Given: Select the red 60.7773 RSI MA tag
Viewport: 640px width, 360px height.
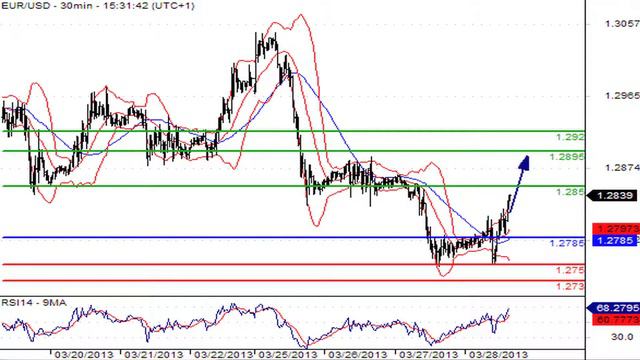Looking at the screenshot, I should [617, 320].
